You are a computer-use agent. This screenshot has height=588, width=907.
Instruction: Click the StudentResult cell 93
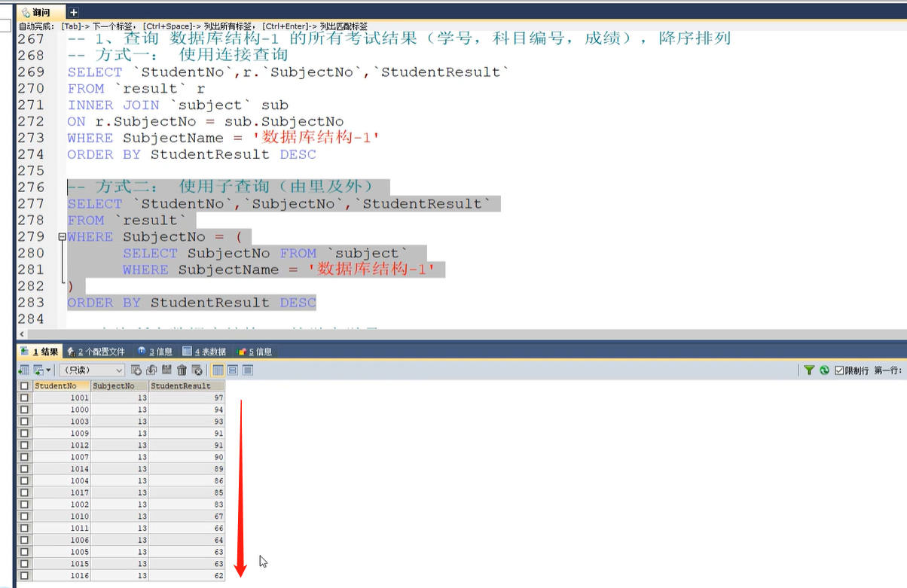click(x=186, y=422)
